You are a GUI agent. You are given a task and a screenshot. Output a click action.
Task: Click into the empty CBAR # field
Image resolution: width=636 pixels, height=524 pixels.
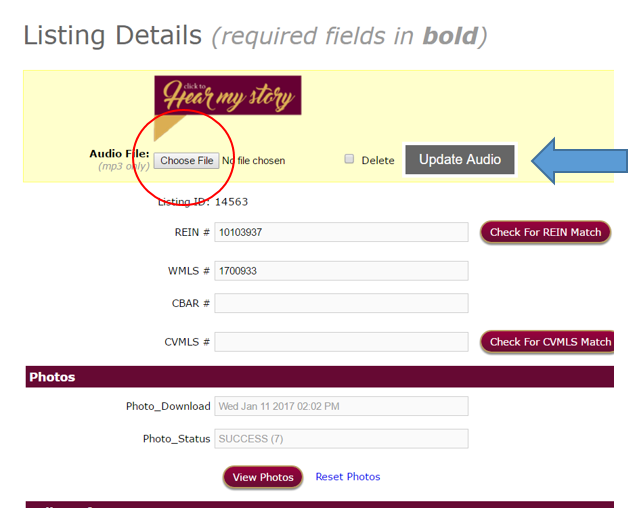coord(341,303)
